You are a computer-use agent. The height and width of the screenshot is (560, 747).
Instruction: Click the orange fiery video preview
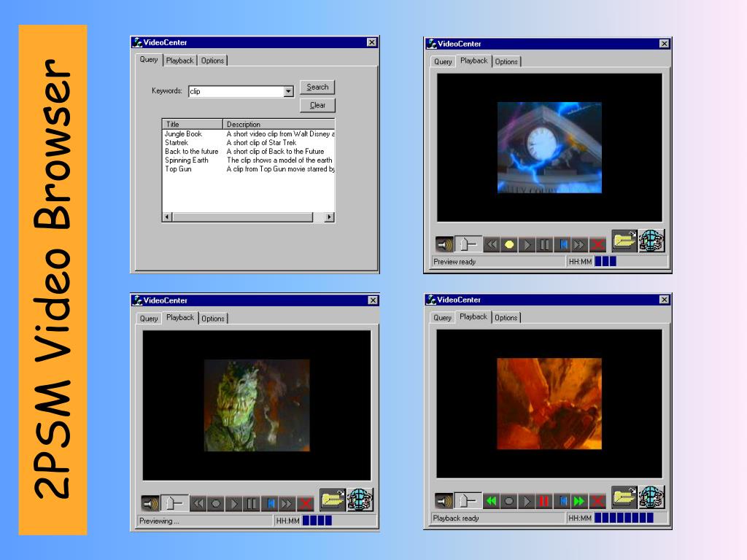(549, 404)
